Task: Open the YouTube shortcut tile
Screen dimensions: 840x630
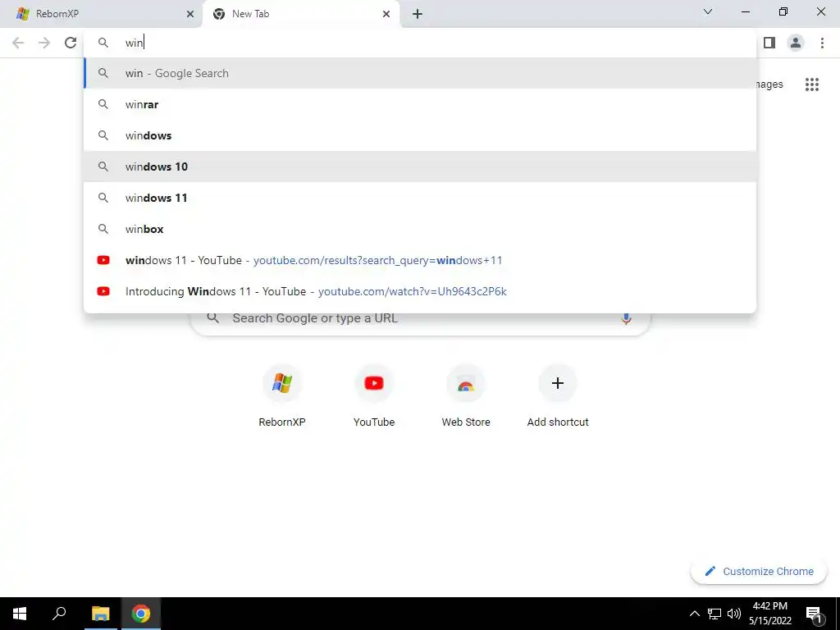Action: [374, 395]
